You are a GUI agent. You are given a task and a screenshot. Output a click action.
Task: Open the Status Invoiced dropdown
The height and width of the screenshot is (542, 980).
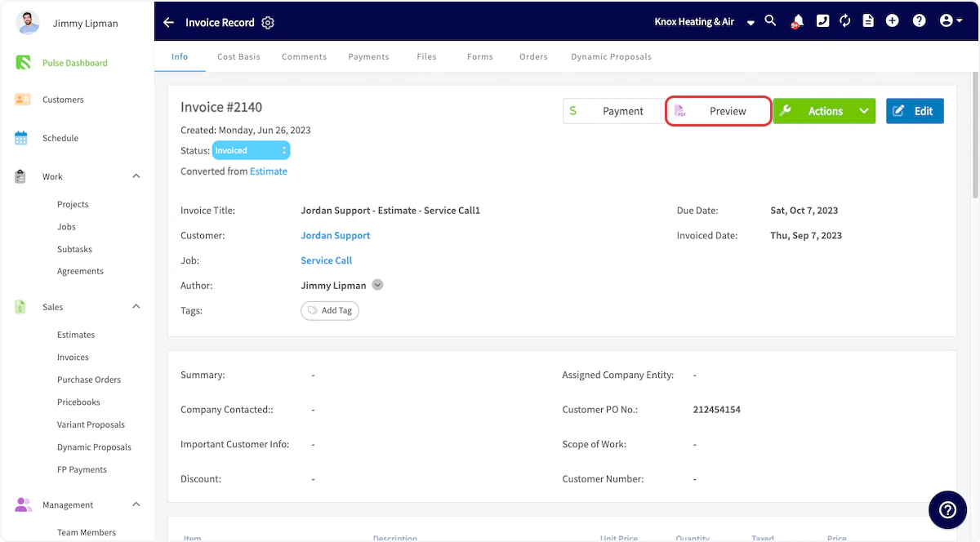coord(251,150)
